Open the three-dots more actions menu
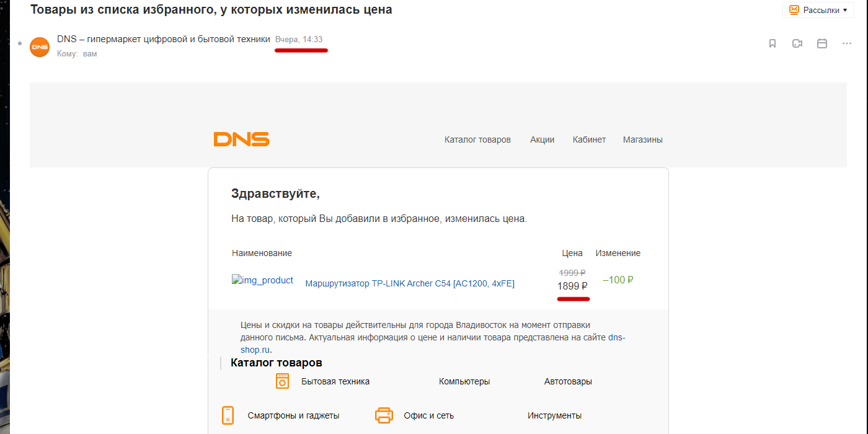This screenshot has width=868, height=434. click(847, 43)
